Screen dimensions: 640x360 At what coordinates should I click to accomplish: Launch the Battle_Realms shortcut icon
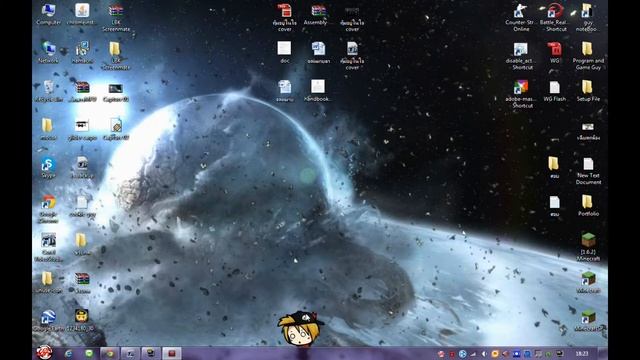(x=555, y=17)
